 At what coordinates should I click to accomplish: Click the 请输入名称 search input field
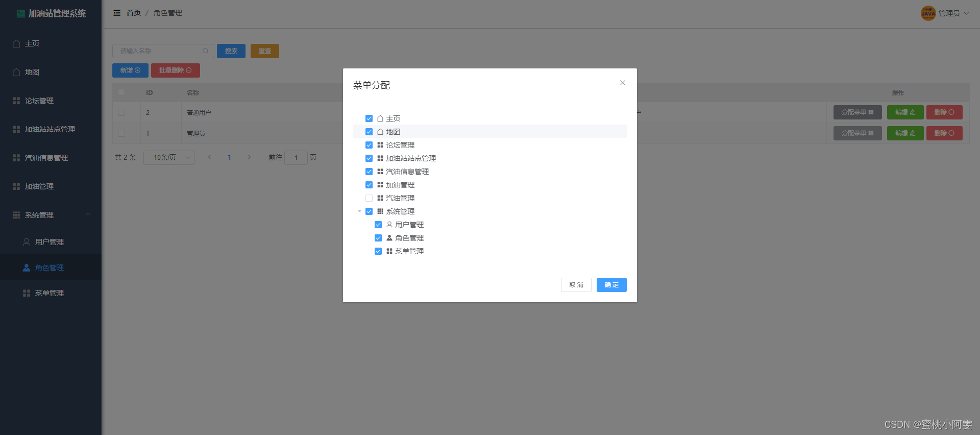coord(163,51)
